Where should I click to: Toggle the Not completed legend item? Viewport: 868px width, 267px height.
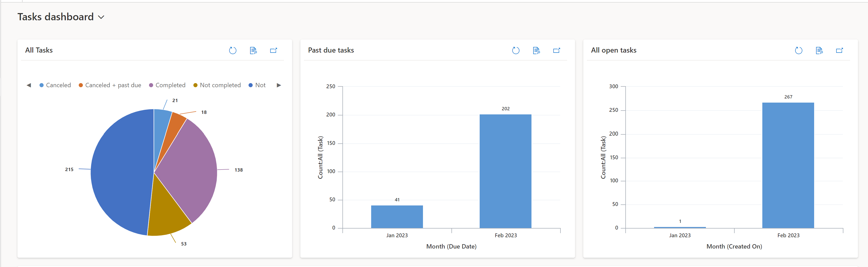217,85
